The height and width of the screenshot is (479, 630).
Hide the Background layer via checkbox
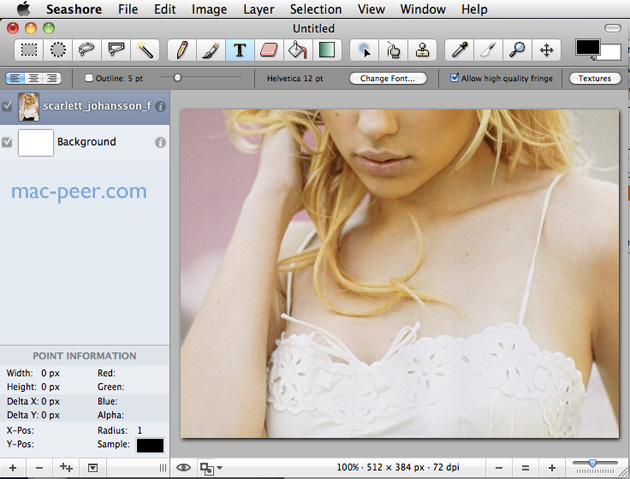[8, 142]
